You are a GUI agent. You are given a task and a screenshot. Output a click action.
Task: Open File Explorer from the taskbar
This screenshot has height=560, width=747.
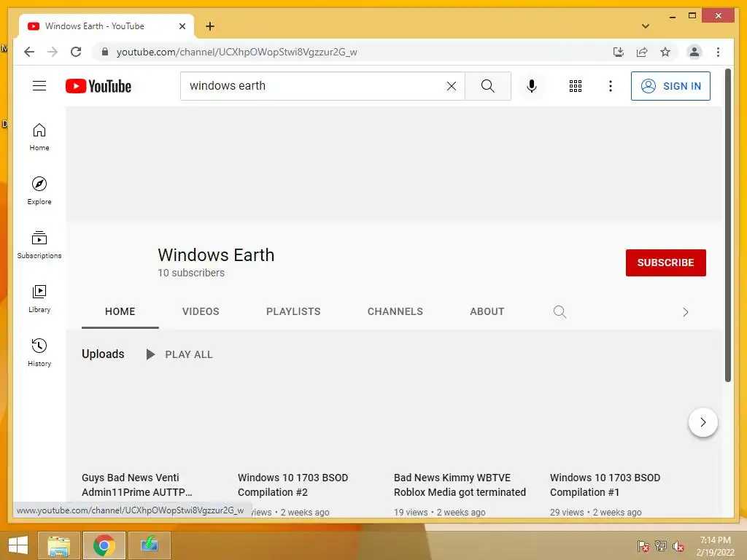[x=59, y=545]
